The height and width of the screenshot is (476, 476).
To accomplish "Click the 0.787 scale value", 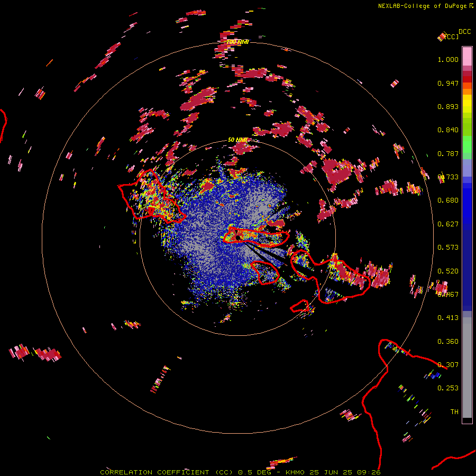I will [x=448, y=153].
